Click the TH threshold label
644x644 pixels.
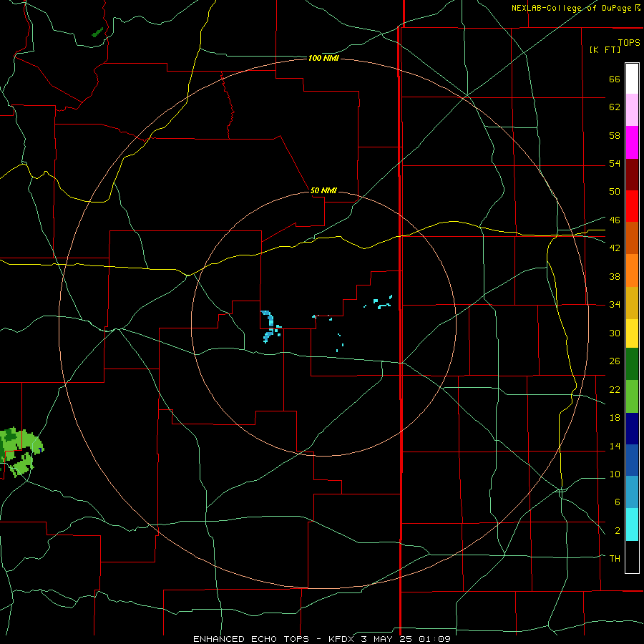[615, 559]
